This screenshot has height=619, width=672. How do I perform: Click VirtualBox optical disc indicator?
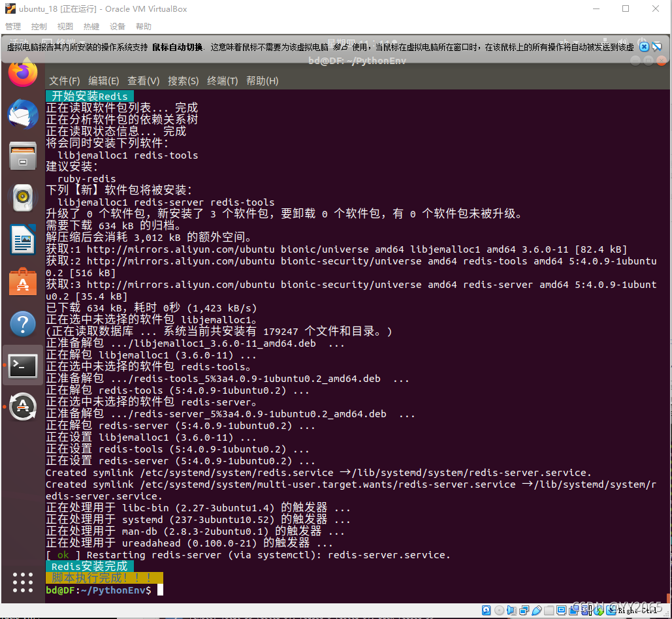[x=500, y=611]
